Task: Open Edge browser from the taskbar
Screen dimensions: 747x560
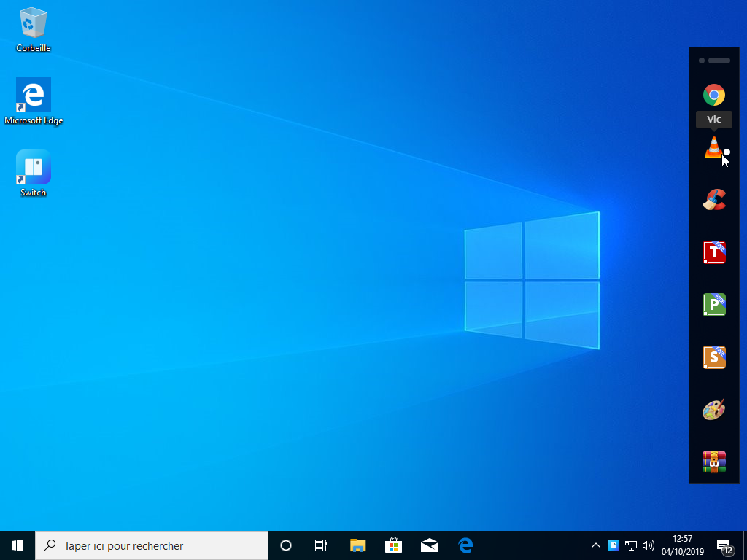Action: (x=465, y=545)
